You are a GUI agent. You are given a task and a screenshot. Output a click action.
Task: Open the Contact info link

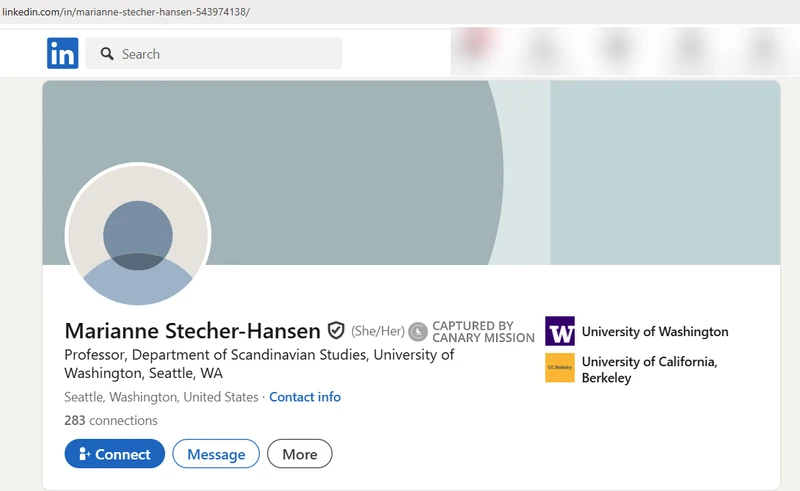305,397
